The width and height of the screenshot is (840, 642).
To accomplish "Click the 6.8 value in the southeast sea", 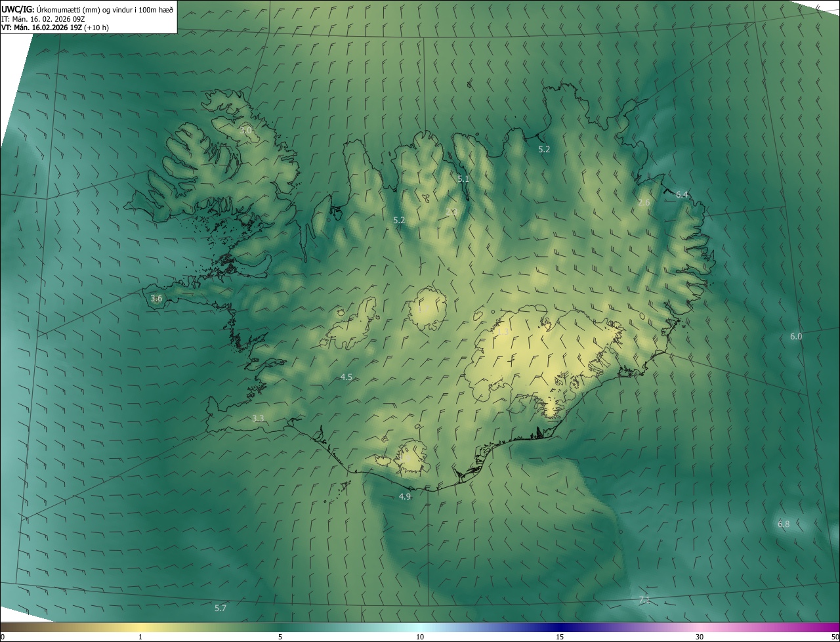I will click(784, 524).
